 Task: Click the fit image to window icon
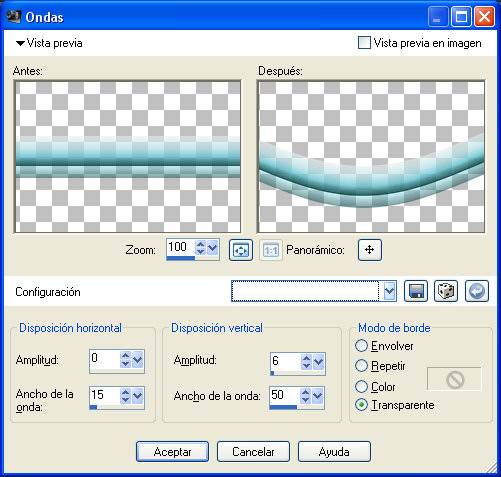click(x=241, y=250)
